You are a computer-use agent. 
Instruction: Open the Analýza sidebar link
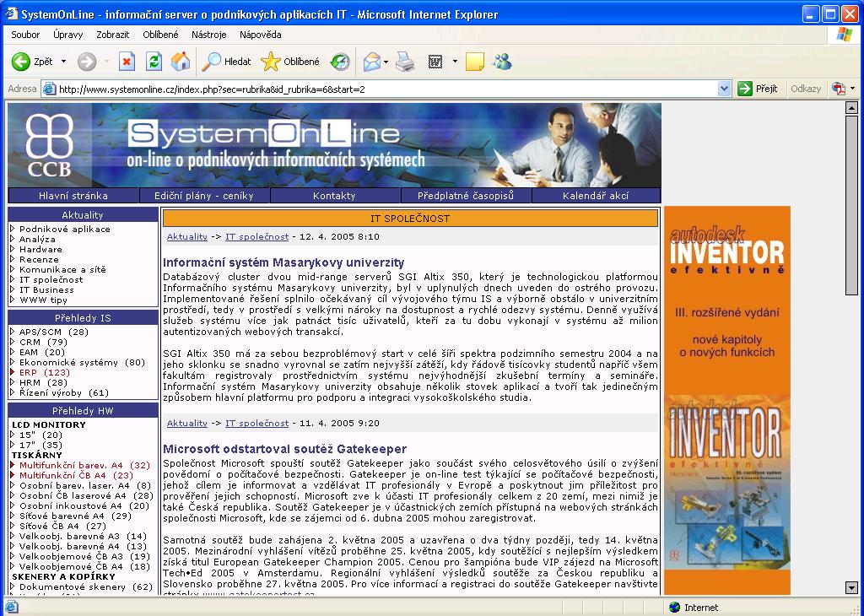[37, 239]
